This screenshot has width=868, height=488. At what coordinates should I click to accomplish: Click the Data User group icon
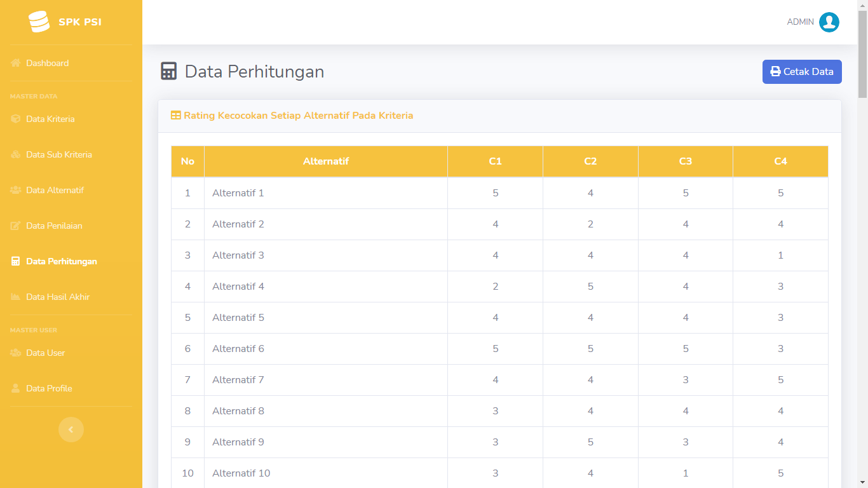(x=16, y=353)
